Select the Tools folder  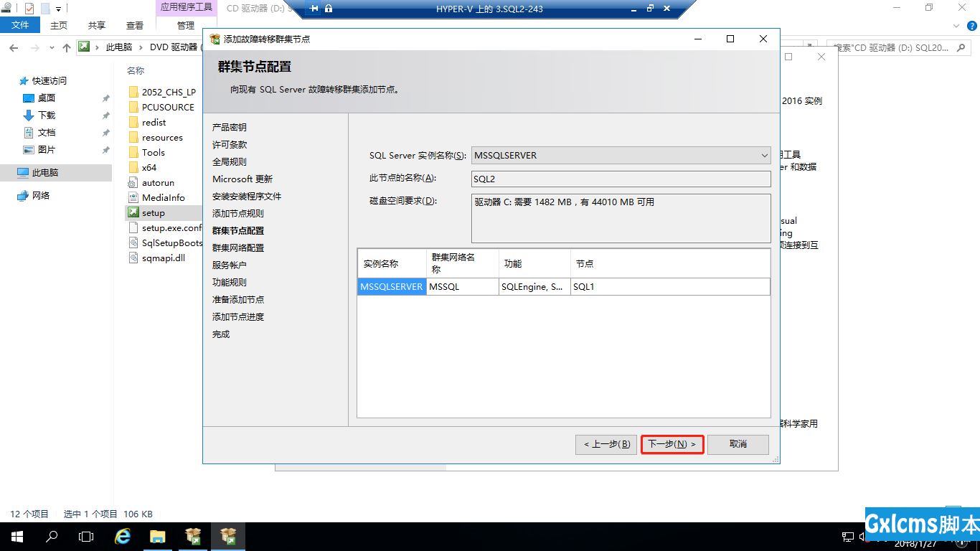coord(154,152)
